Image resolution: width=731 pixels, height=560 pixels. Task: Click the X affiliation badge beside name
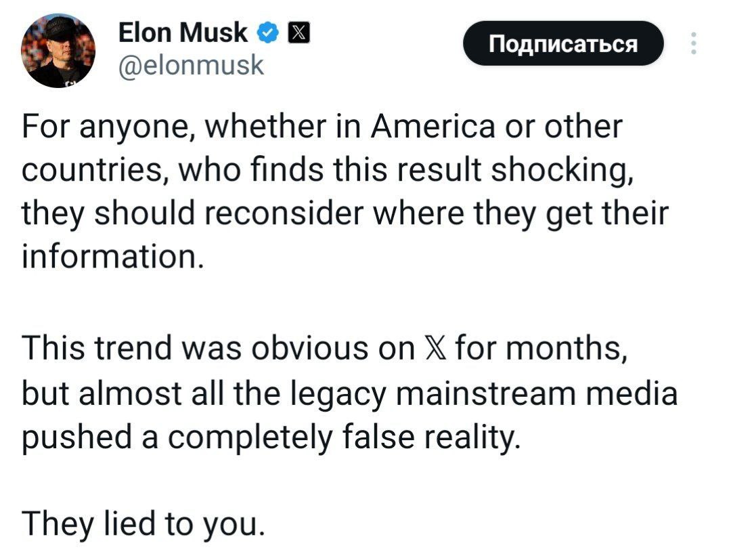(298, 34)
